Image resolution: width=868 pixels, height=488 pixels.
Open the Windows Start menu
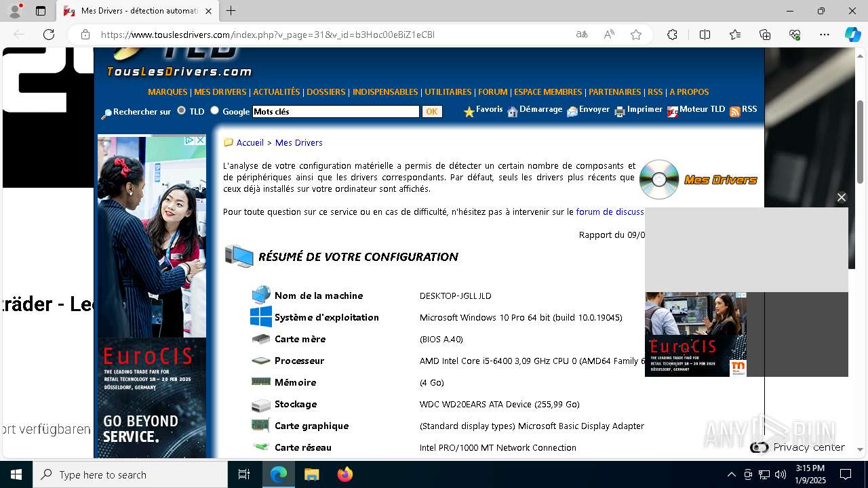click(x=16, y=474)
